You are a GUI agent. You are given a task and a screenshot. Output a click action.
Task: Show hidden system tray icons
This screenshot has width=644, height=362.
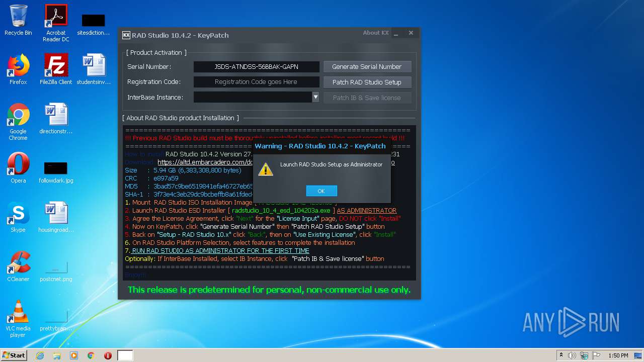[x=561, y=355]
